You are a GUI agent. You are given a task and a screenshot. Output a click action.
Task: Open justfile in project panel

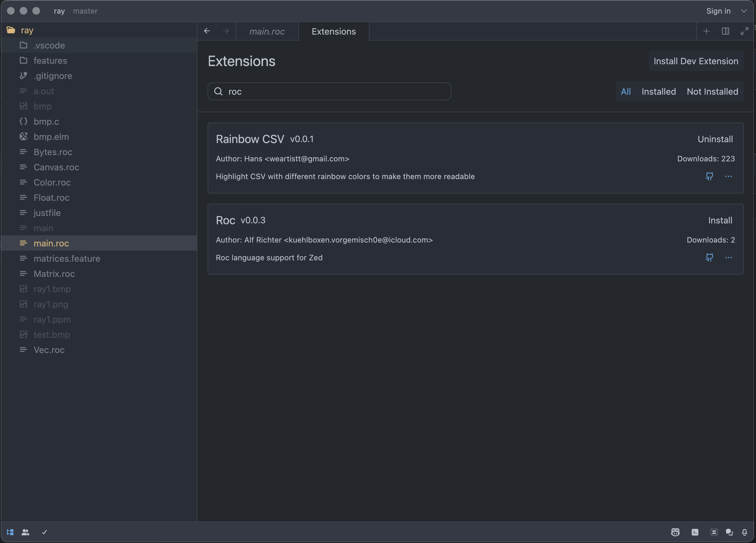pyautogui.click(x=99, y=213)
